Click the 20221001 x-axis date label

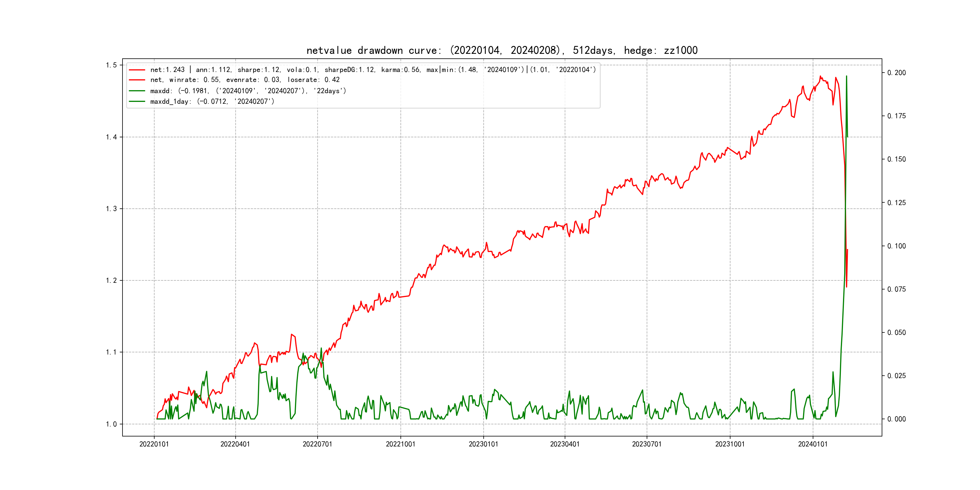point(400,444)
